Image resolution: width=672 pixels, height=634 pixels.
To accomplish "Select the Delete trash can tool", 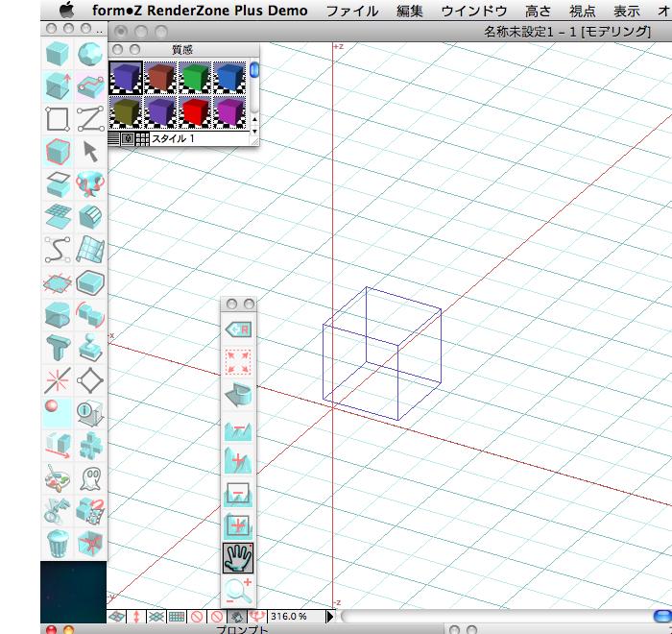I will point(58,543).
